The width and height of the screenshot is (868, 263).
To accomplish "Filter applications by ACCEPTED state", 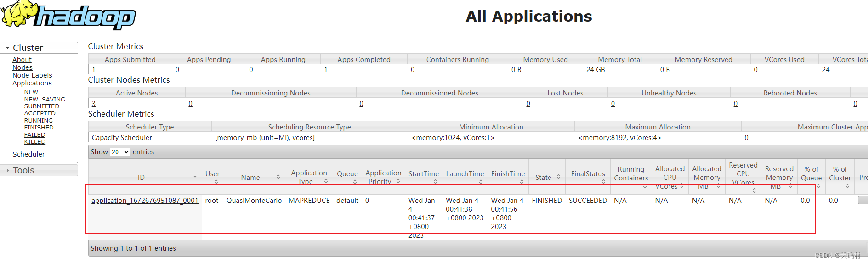I will 40,113.
